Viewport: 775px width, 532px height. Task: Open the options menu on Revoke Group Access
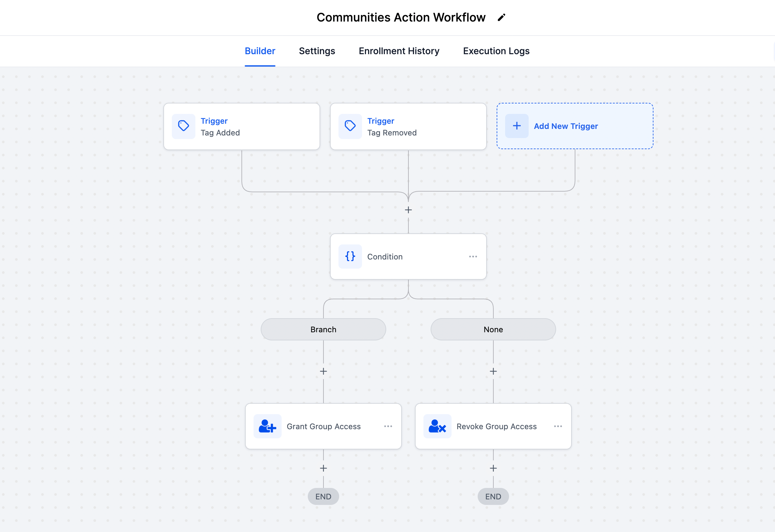tap(557, 426)
